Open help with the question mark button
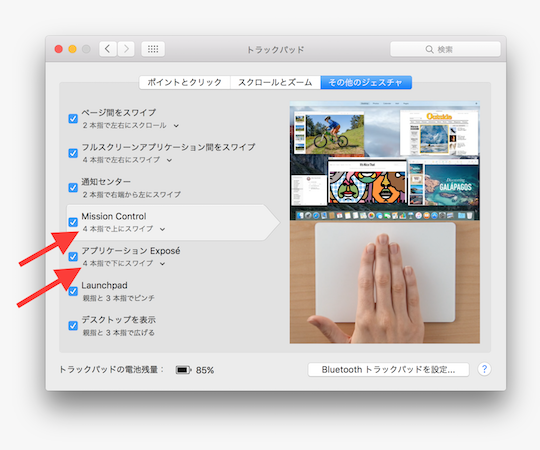 coord(484,369)
